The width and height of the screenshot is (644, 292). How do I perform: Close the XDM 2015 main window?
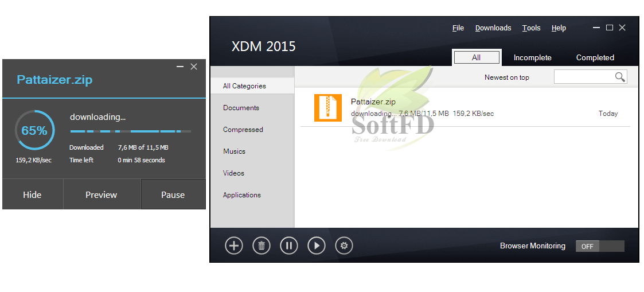622,28
